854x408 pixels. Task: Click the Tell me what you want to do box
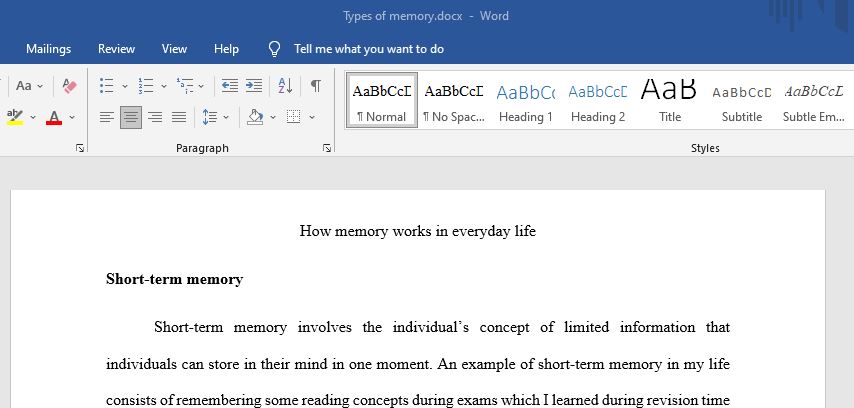point(369,49)
